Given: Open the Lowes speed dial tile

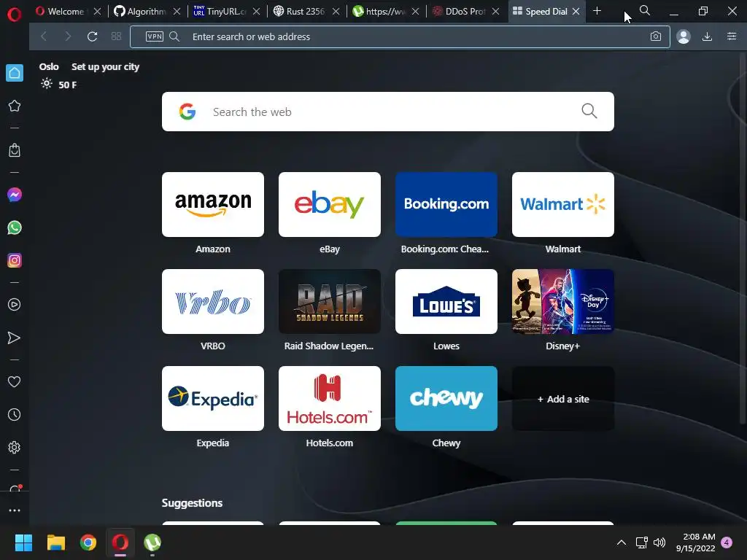Looking at the screenshot, I should (446, 301).
